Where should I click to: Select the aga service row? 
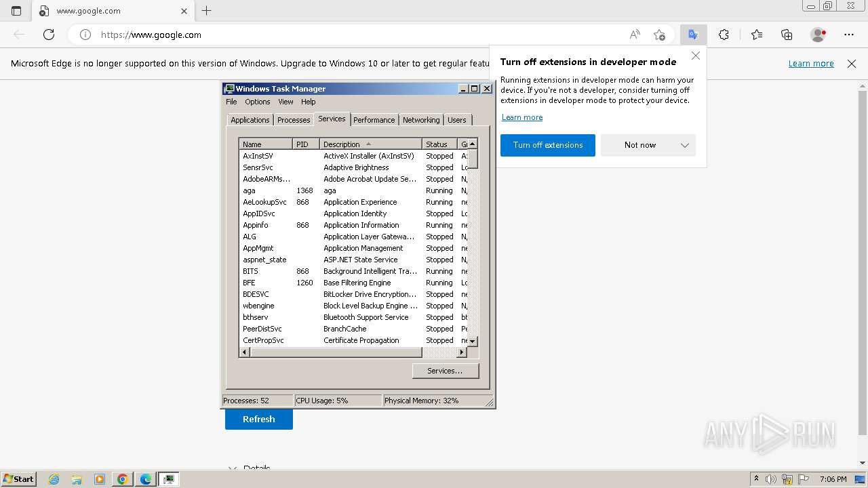pyautogui.click(x=353, y=190)
